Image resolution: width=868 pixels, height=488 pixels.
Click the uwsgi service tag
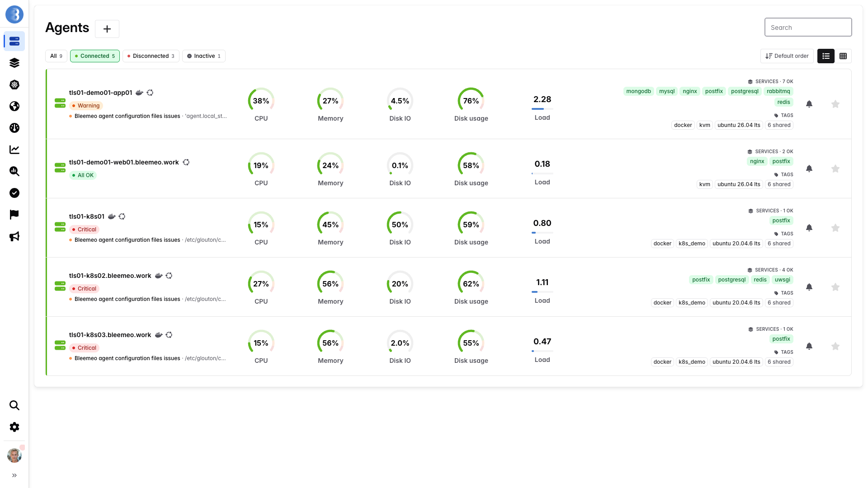pos(783,280)
